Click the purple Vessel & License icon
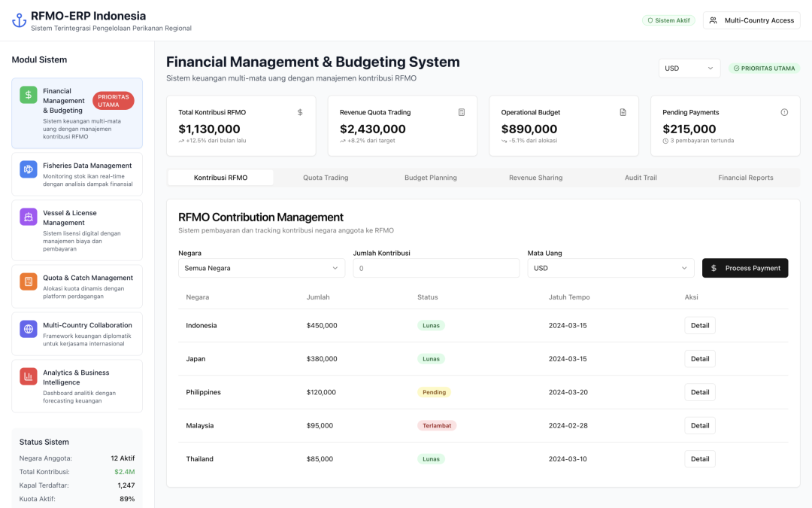Viewport: 812px width, 508px height. tap(29, 217)
